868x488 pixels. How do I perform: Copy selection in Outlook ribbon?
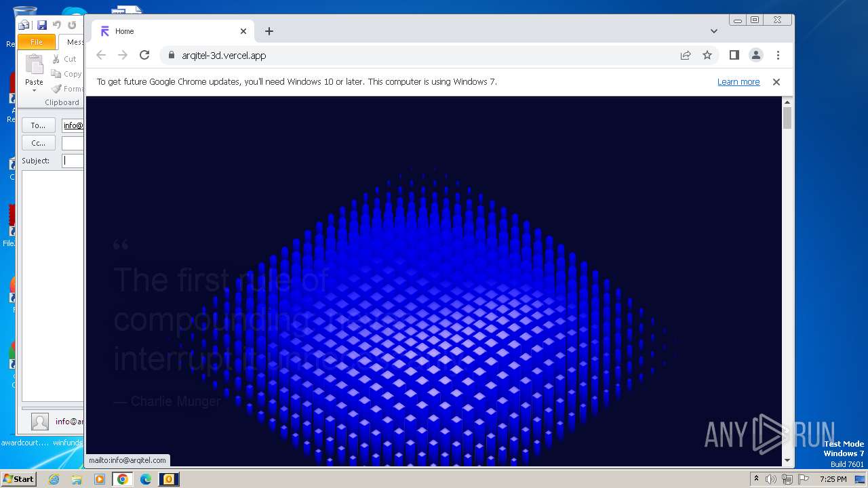coord(66,74)
